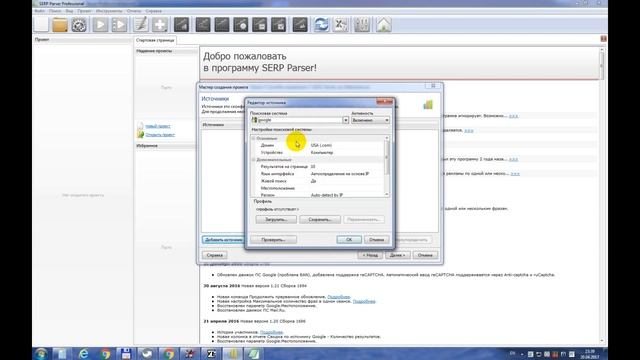Image resolution: width=640 pixels, height=360 pixels.
Task: Click the red close icon of the start page panel
Action: tap(603, 39)
